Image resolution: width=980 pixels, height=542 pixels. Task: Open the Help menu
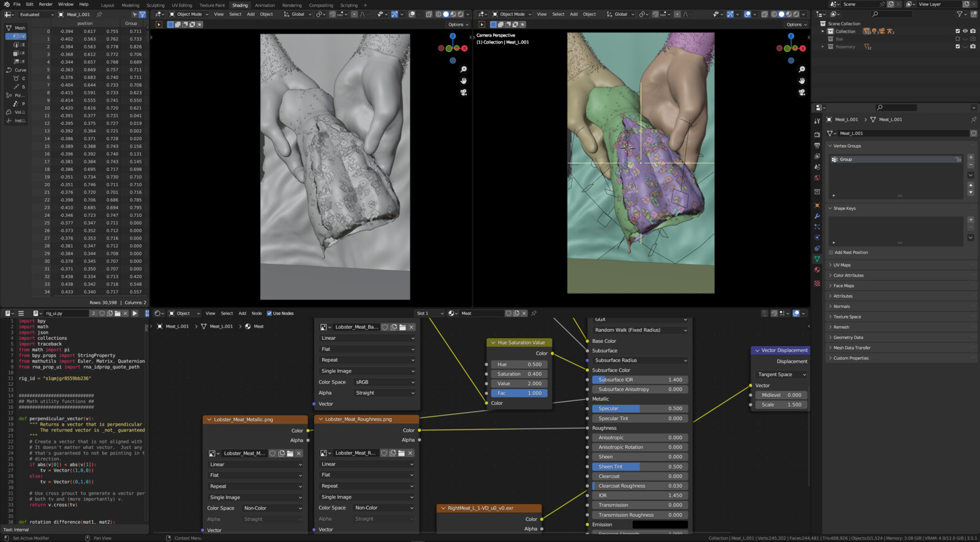pos(84,4)
